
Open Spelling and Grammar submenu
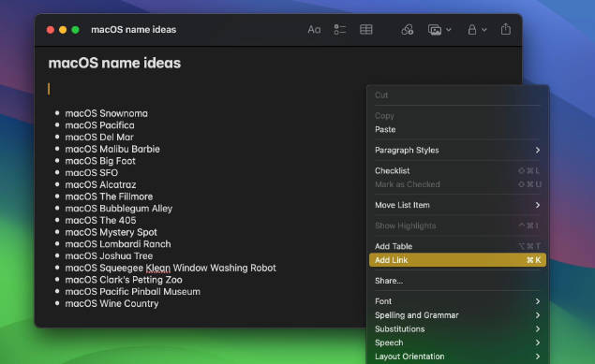(x=457, y=315)
